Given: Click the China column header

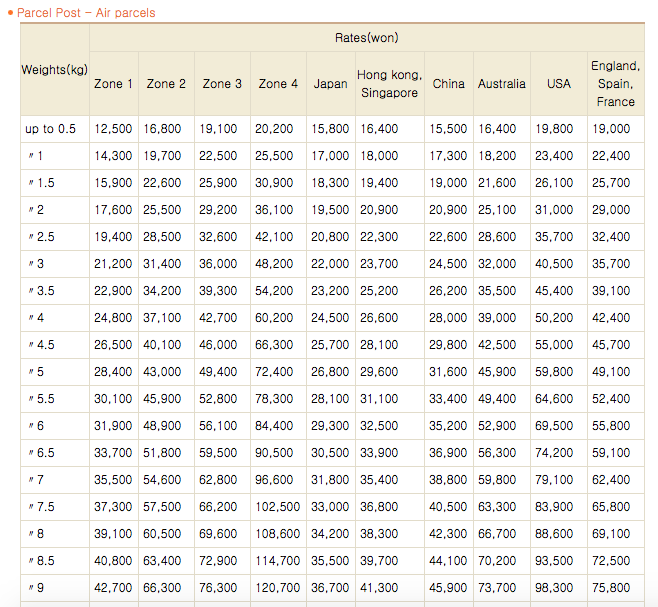Looking at the screenshot, I should (448, 84).
